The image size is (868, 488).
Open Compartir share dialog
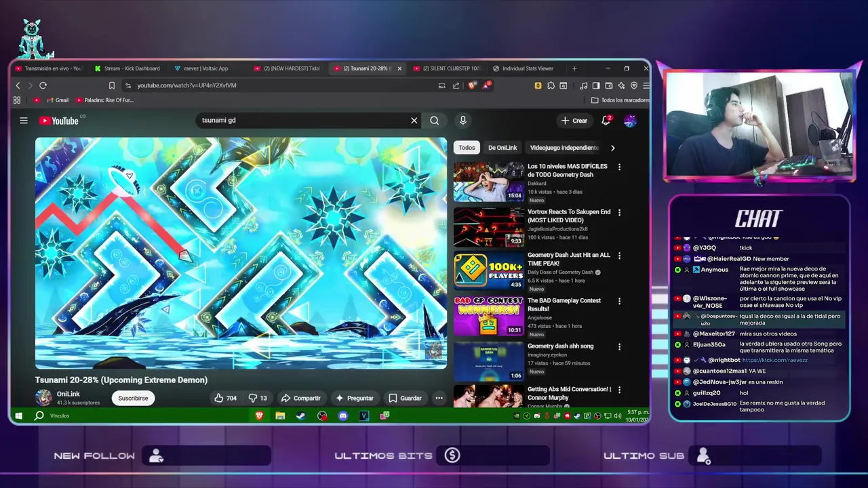point(300,398)
